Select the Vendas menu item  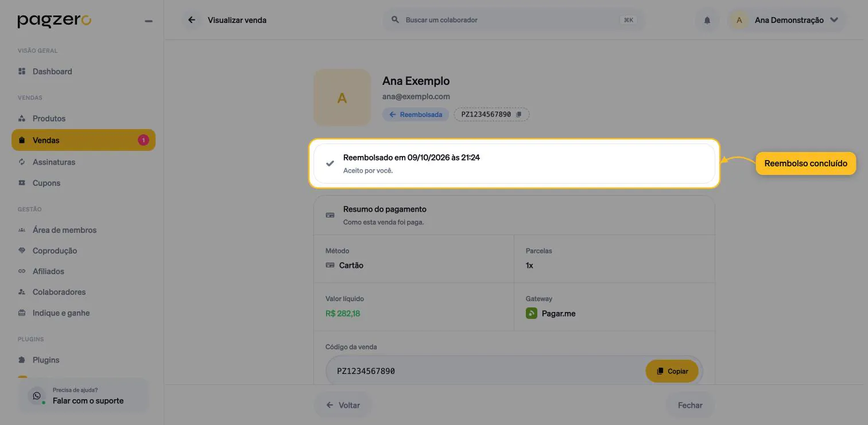click(83, 140)
